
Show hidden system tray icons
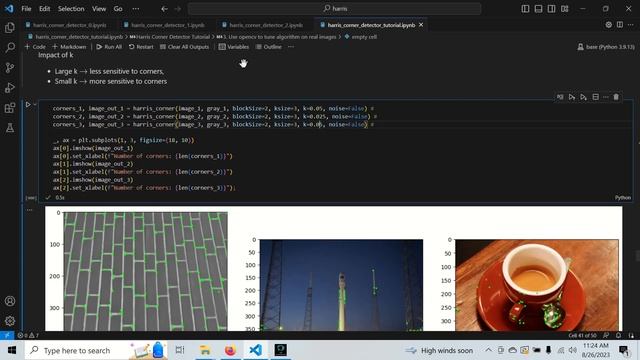click(x=488, y=350)
